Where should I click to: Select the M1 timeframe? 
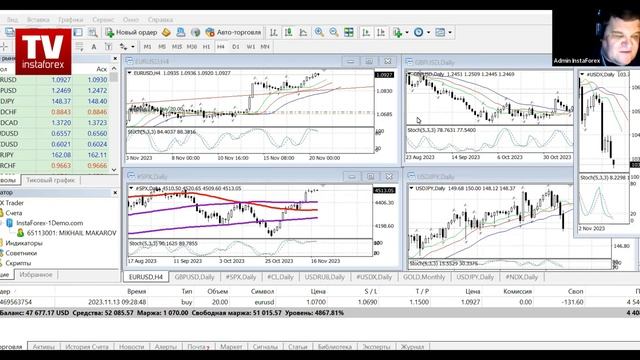click(x=147, y=47)
